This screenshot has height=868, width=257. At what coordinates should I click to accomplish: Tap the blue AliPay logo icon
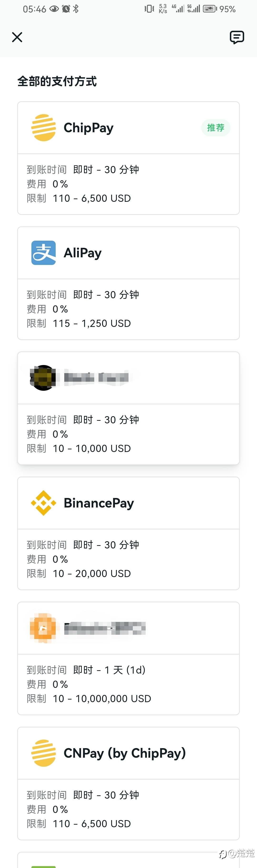(43, 253)
